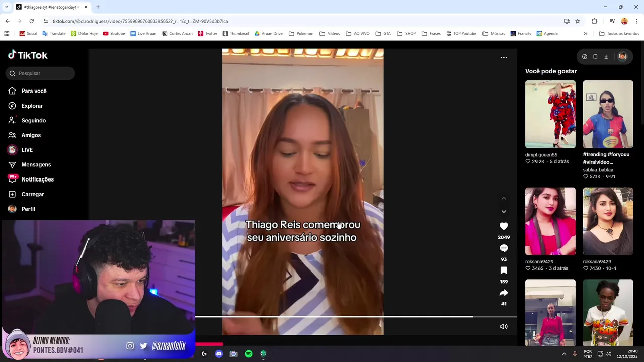The image size is (644, 362).
Task: Open the Chrome three-dot menu
Action: 637,21
